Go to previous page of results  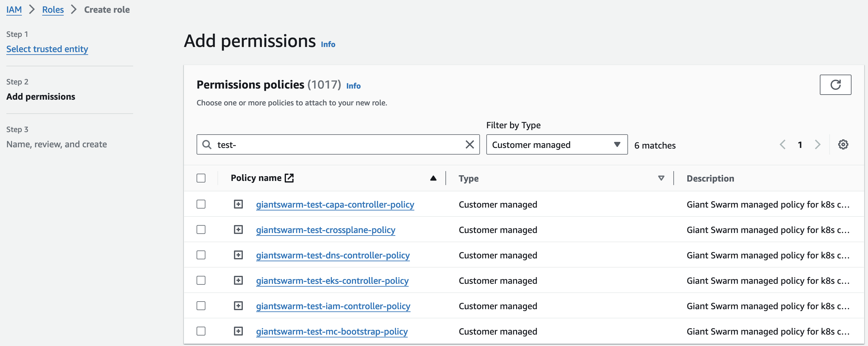point(782,145)
